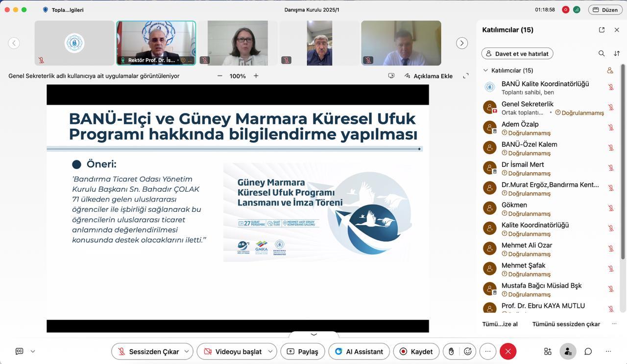Toggle the participants panel icon
Viewport: 627px width, 364px height.
click(568, 351)
